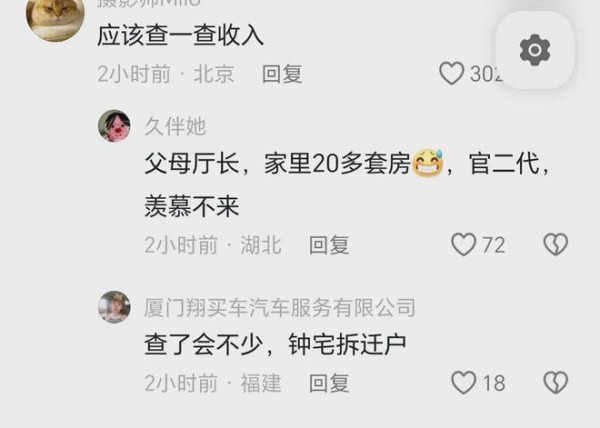This screenshot has width=600, height=428.
Task: Tap the like count 18
Action: (494, 383)
